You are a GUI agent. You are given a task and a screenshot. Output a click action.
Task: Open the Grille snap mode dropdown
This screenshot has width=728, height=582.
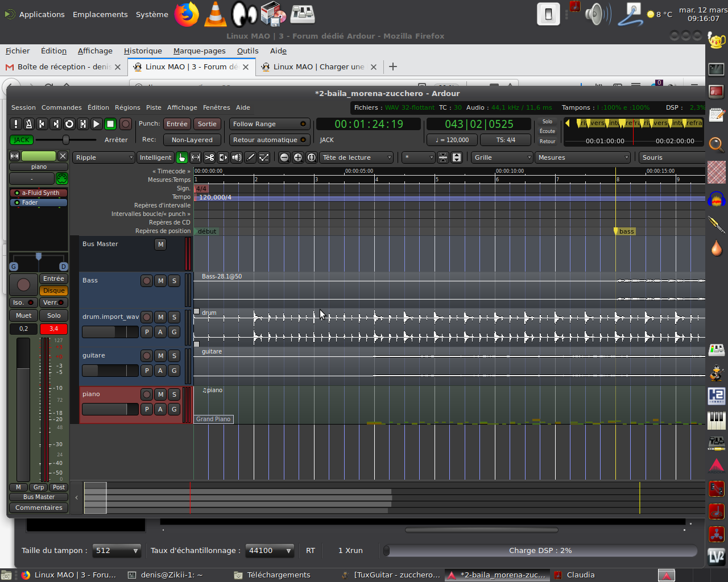(x=502, y=157)
